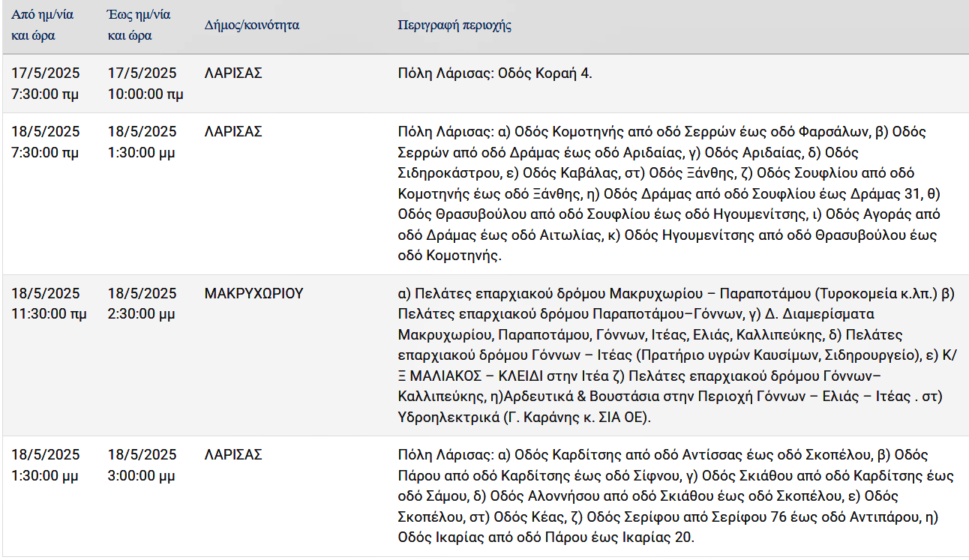
Task: Click start time 18/5/2025 7:30:00 πμ
Action: pos(46,142)
